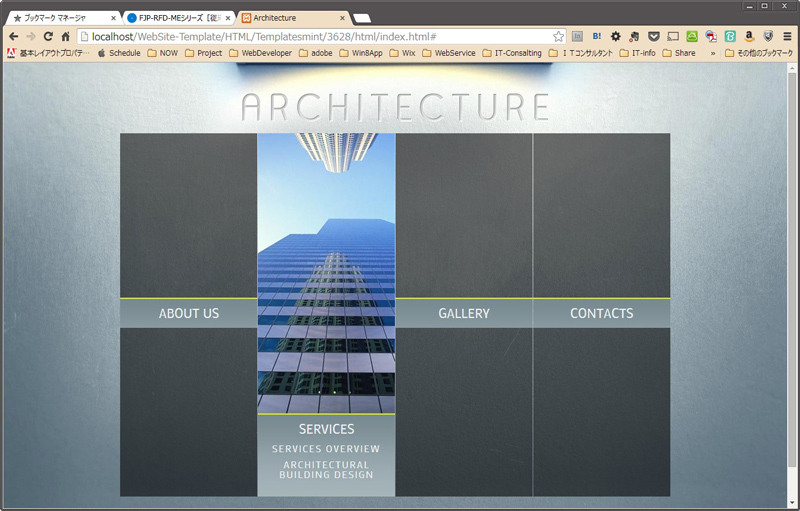Screen dimensions: 800x511
Task: Click the PDF globe extension icon
Action: click(x=711, y=36)
